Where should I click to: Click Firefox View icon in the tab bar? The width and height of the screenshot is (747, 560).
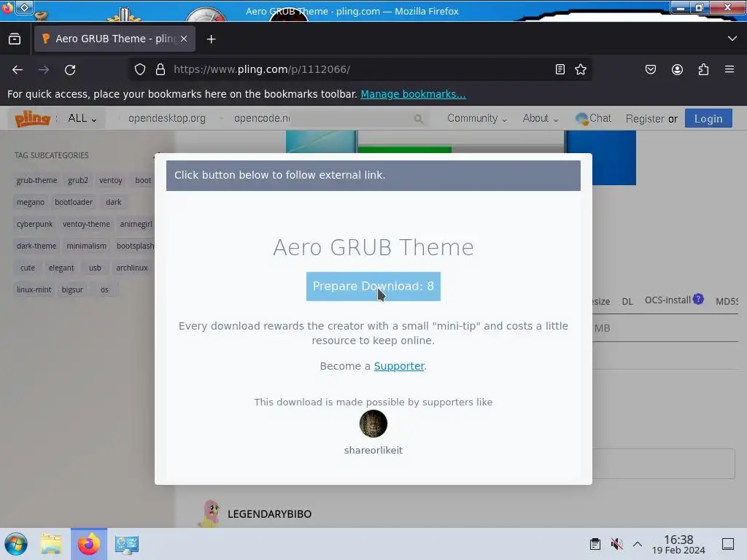(x=15, y=39)
